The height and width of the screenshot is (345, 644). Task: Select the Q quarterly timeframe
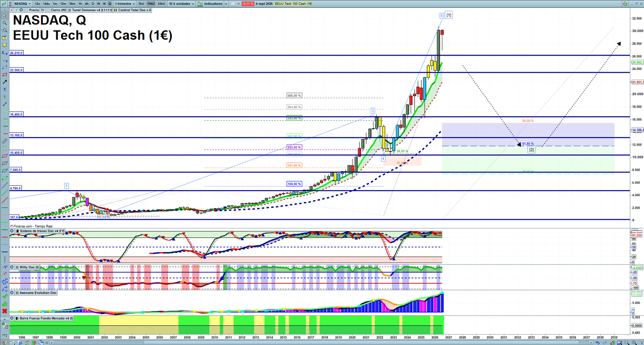[x=109, y=4]
